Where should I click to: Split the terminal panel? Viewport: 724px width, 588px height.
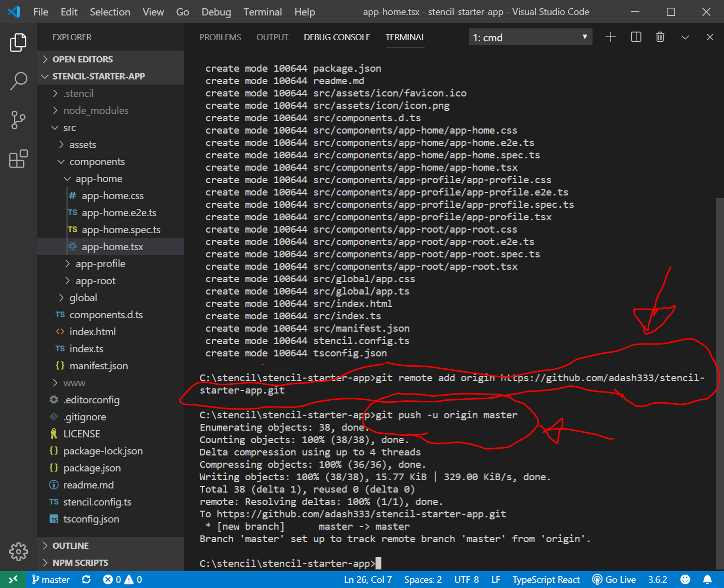pos(636,37)
